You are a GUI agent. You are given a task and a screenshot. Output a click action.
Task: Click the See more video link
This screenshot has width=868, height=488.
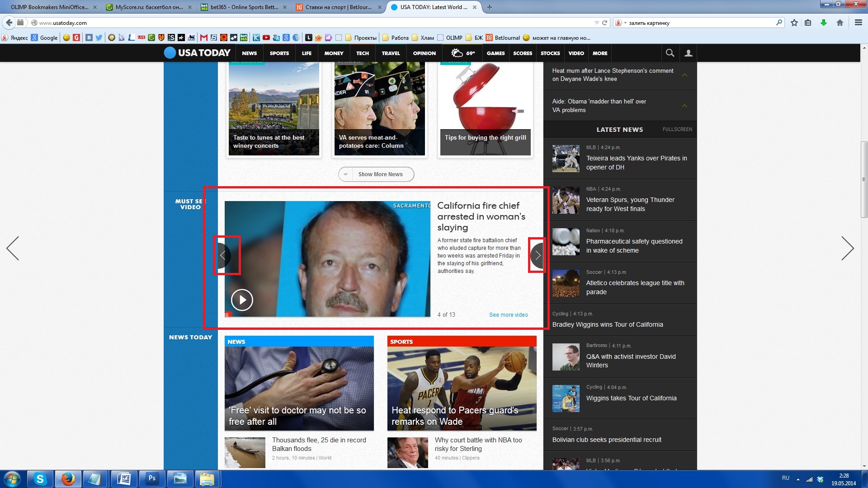508,315
